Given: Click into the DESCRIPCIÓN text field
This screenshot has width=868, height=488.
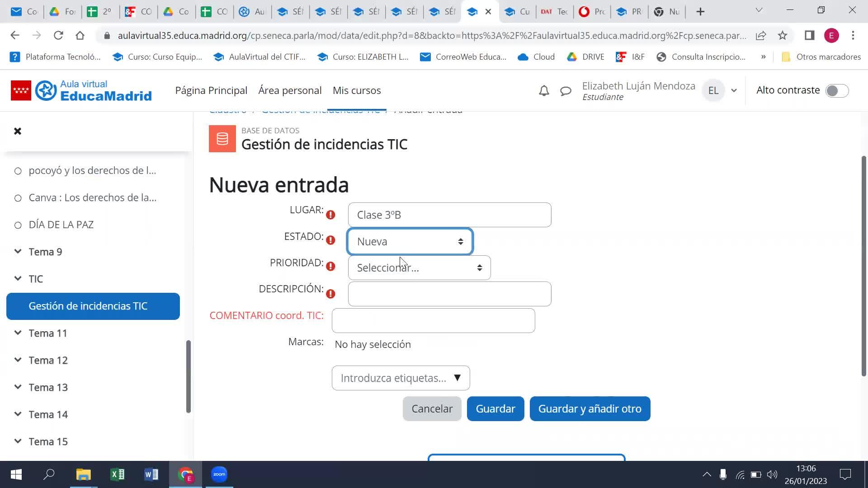Looking at the screenshot, I should tap(449, 294).
